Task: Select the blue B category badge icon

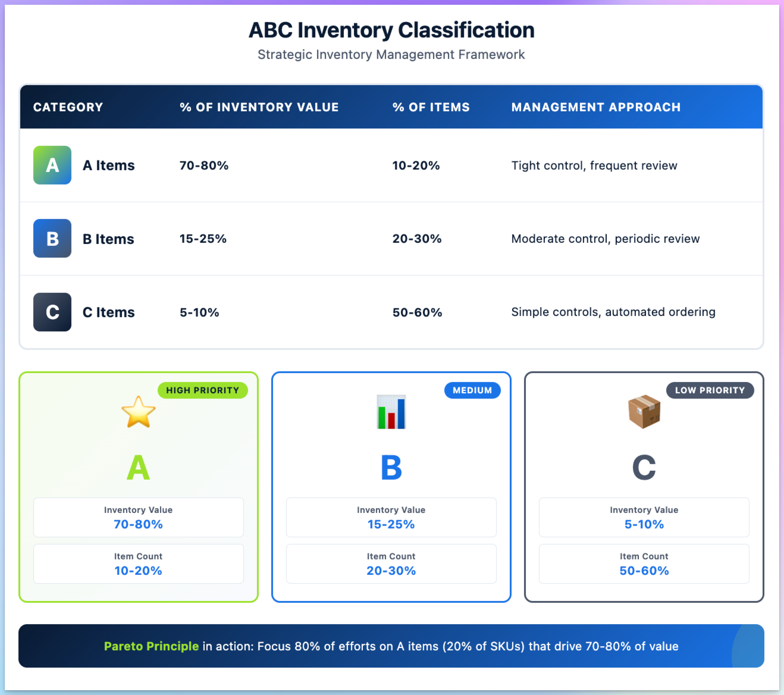Action: [52, 238]
